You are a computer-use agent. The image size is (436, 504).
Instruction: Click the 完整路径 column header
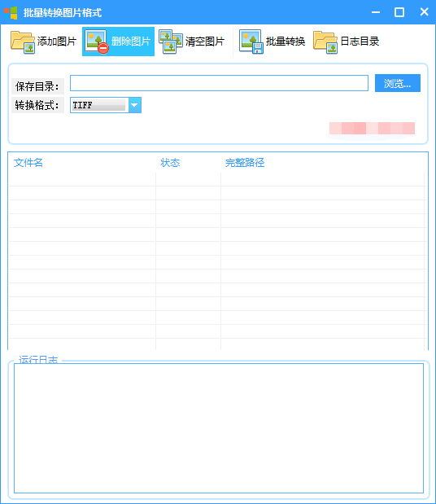point(245,163)
